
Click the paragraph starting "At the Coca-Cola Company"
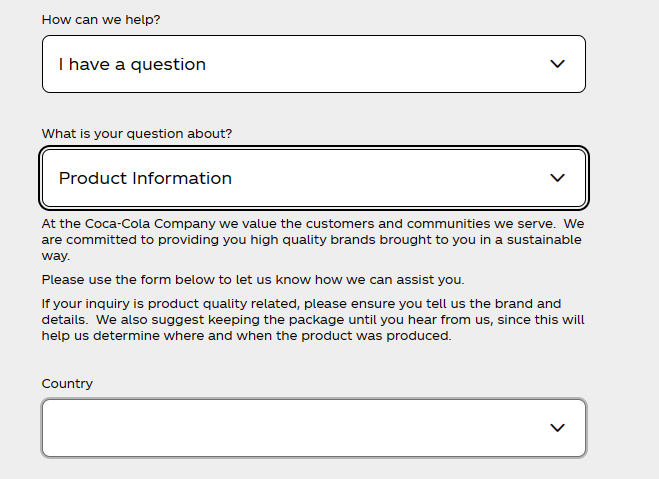coord(312,240)
